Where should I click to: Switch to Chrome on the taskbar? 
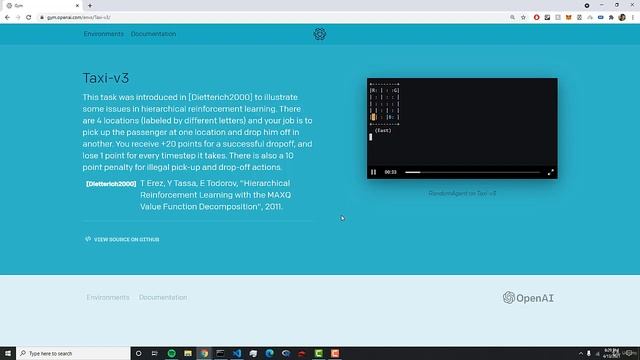204,353
